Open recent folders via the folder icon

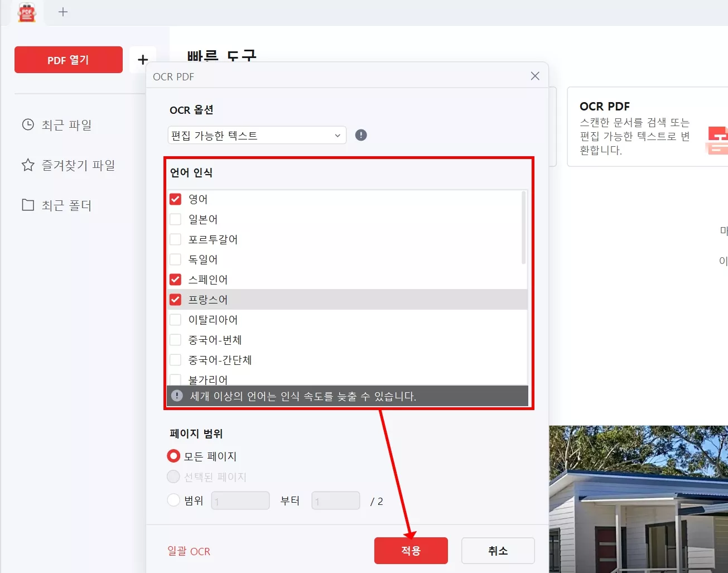pyautogui.click(x=28, y=205)
